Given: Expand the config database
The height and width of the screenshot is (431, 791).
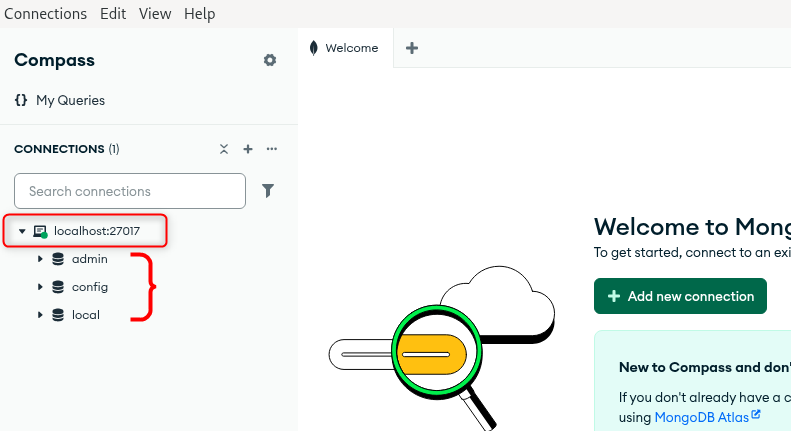Looking at the screenshot, I should pyautogui.click(x=40, y=287).
